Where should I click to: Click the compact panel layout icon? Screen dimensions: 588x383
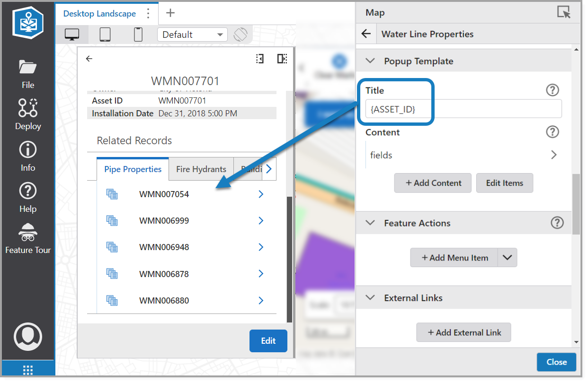pyautogui.click(x=259, y=59)
